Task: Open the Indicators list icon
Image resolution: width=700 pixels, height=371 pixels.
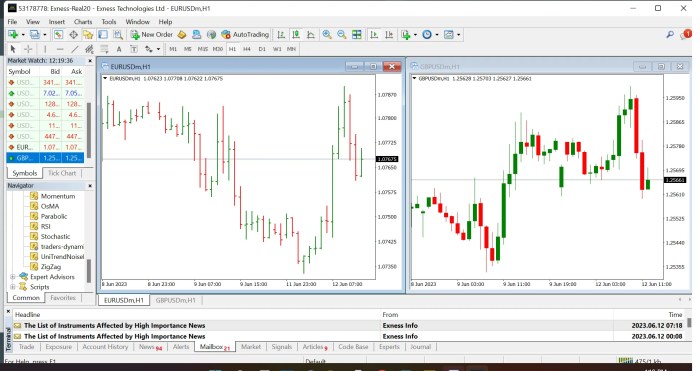Action: click(406, 34)
